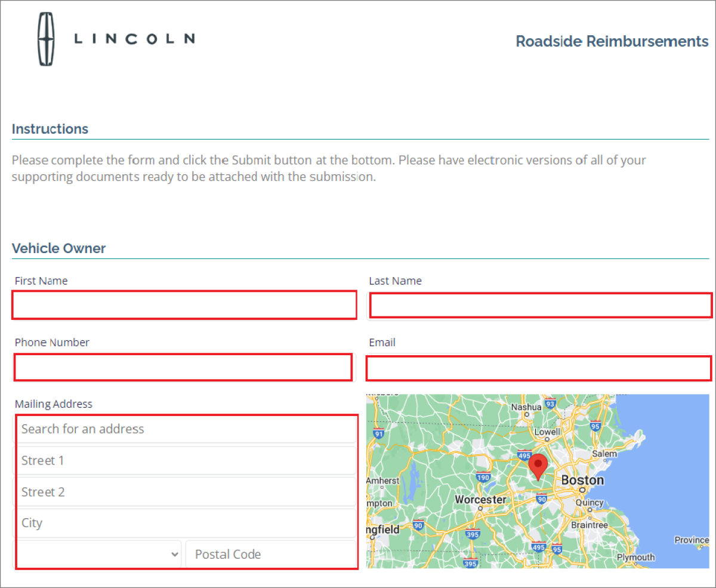Image resolution: width=716 pixels, height=588 pixels.
Task: Click Interstate 91 shield on the map
Action: click(x=378, y=434)
